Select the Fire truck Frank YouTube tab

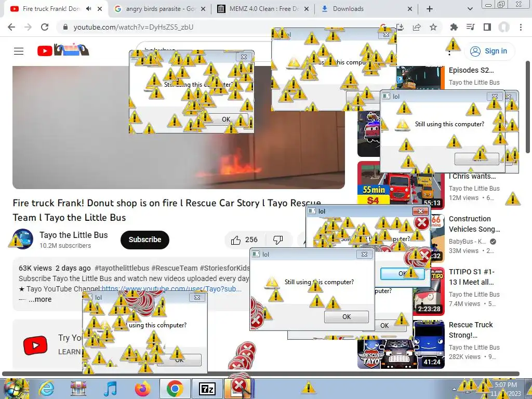pyautogui.click(x=50, y=9)
